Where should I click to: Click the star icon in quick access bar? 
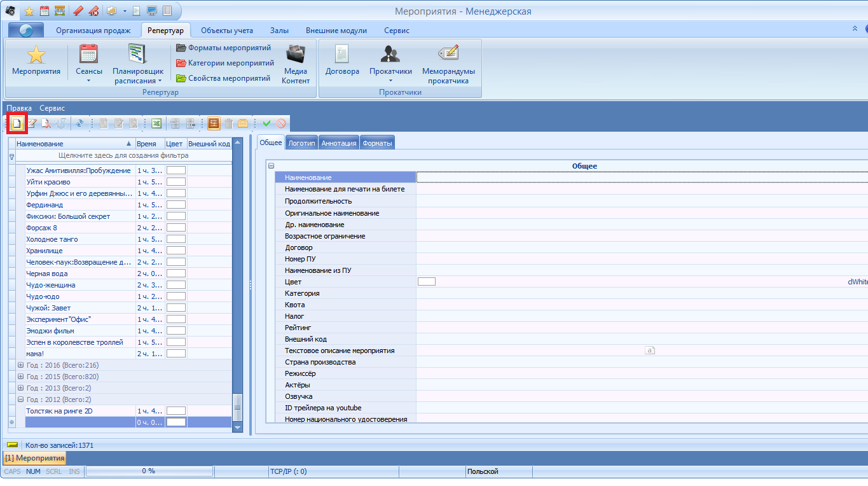29,11
